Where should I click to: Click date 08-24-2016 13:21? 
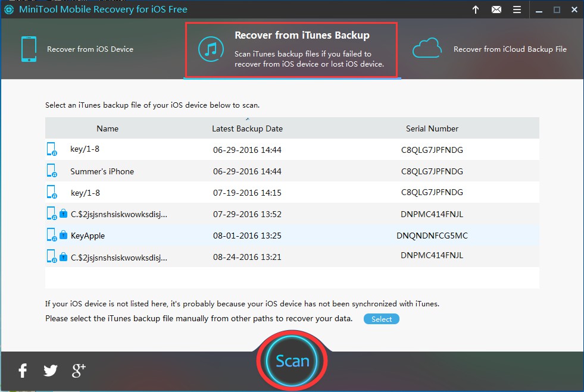(x=247, y=257)
